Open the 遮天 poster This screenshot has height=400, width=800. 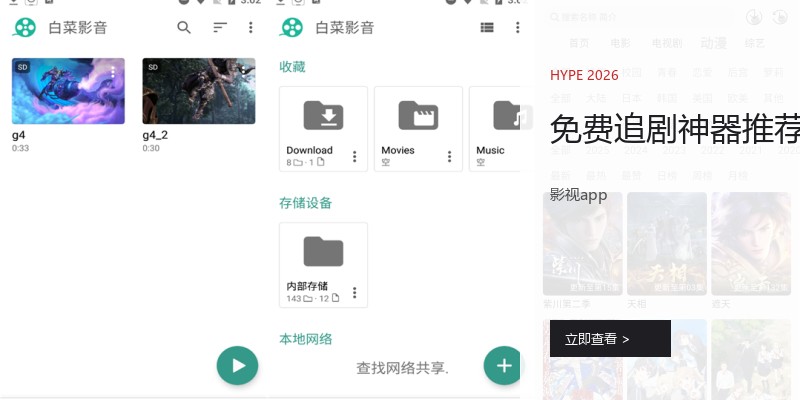coord(751,244)
